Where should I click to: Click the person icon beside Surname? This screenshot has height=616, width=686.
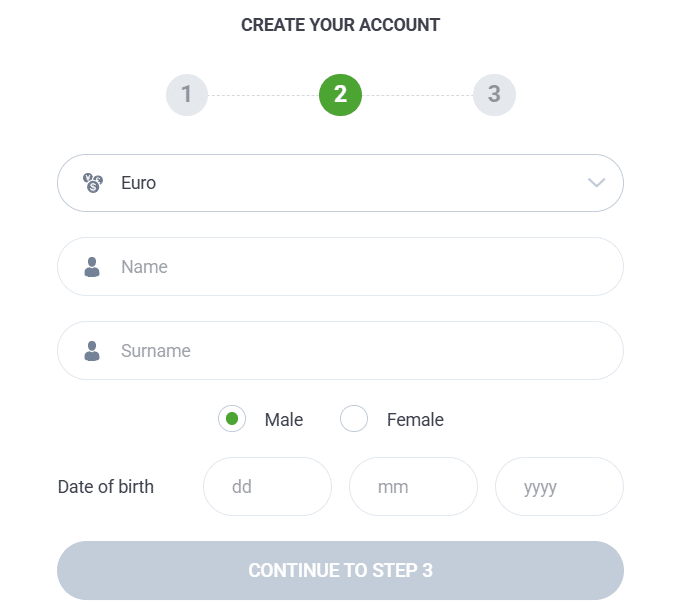click(x=93, y=351)
